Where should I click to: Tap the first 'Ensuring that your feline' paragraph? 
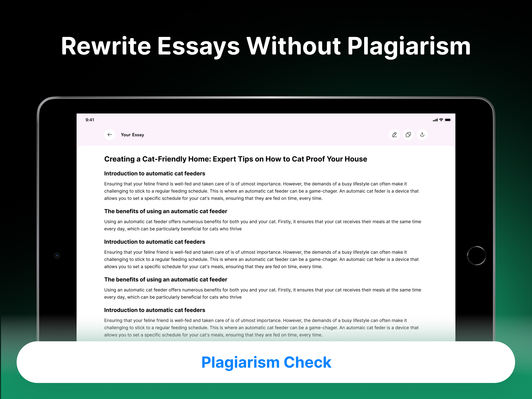coord(261,191)
